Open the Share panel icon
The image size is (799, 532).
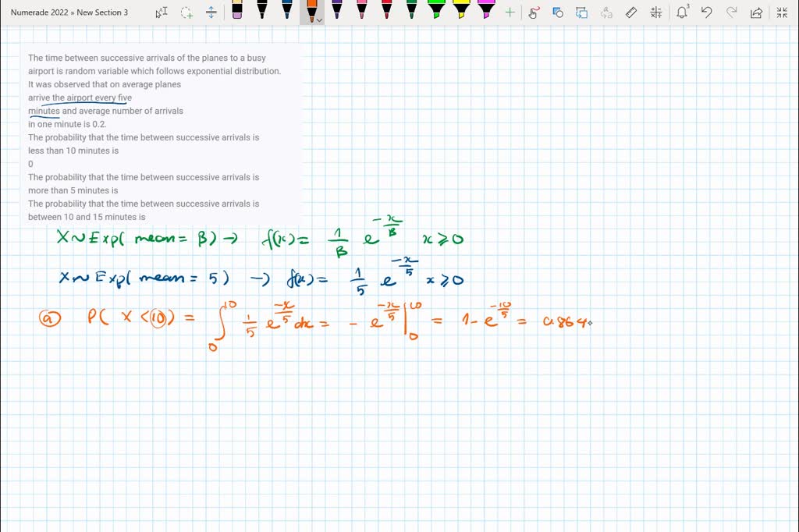tap(756, 12)
